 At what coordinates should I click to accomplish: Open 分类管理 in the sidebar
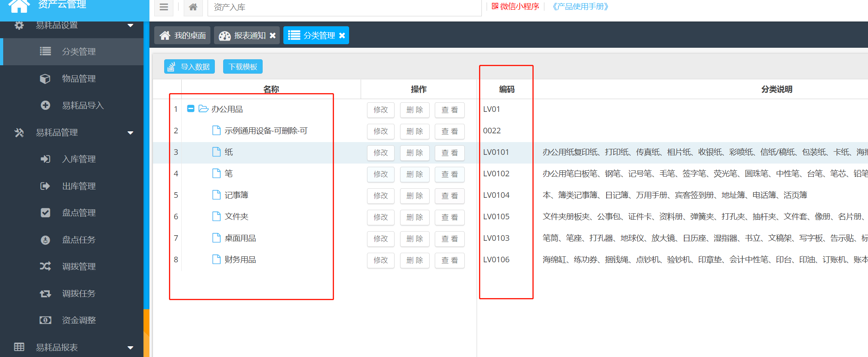[x=72, y=52]
